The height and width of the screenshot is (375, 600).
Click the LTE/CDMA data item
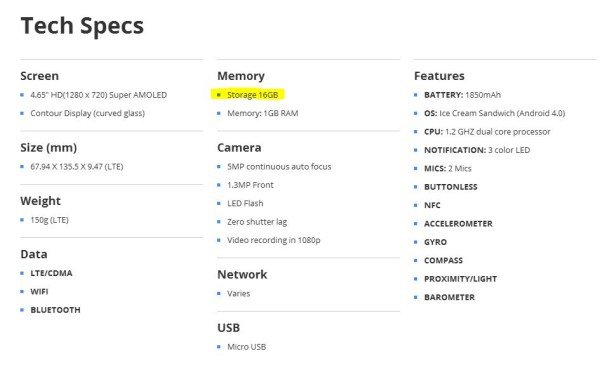click(51, 273)
